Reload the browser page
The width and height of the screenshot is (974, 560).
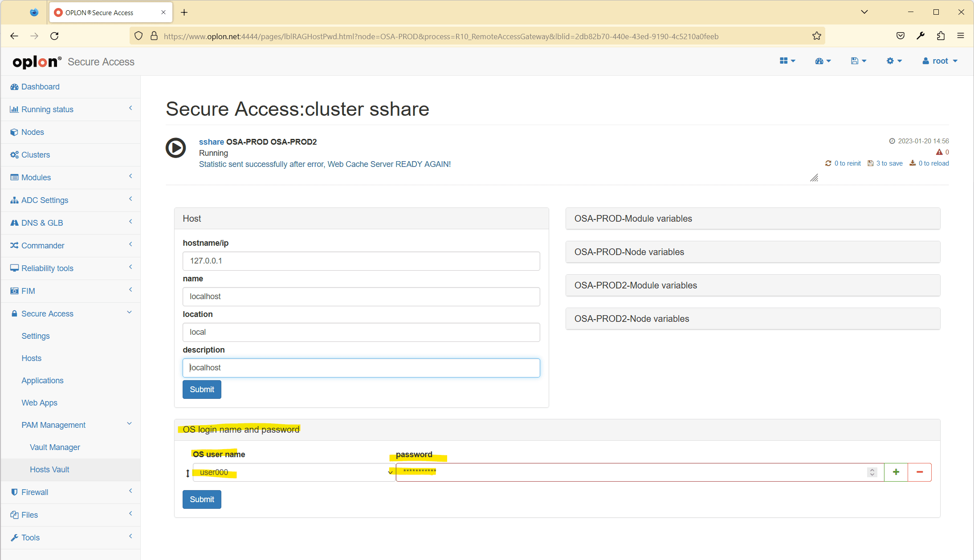(x=54, y=36)
